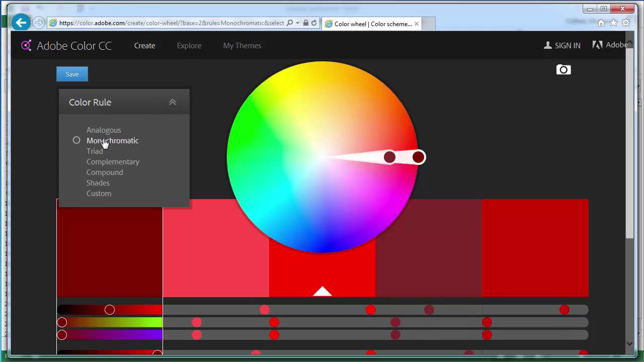
Task: Click the refresh page icon
Action: (314, 23)
